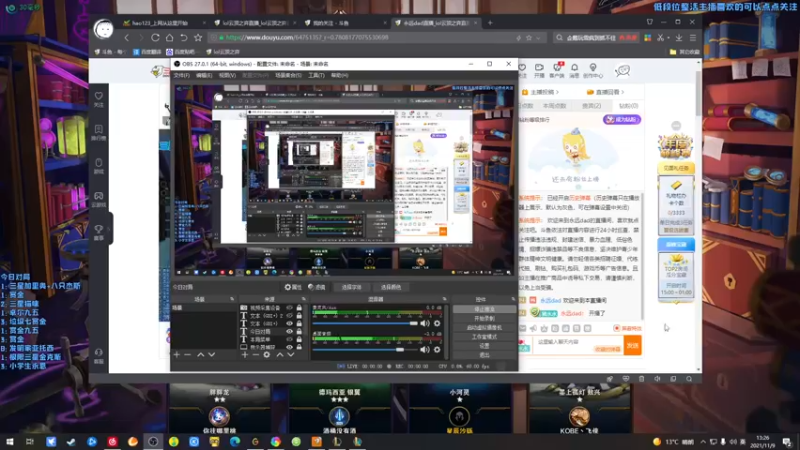Viewport: 800px width, 450px height.
Task: Click the 滤镜 filters button in OBS
Action: point(317,287)
